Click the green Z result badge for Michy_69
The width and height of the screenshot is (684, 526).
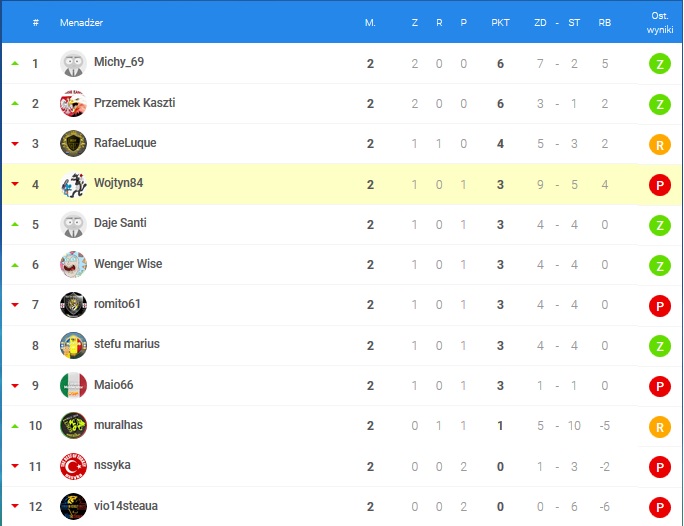coord(659,64)
